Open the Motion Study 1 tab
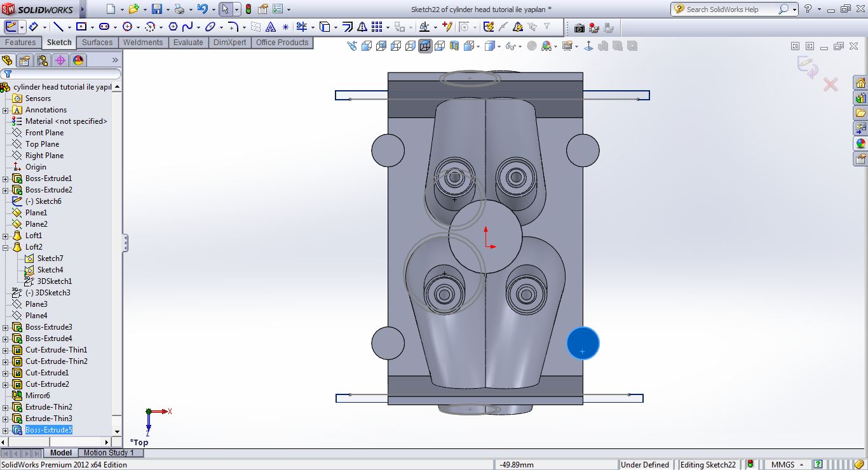 [x=109, y=453]
